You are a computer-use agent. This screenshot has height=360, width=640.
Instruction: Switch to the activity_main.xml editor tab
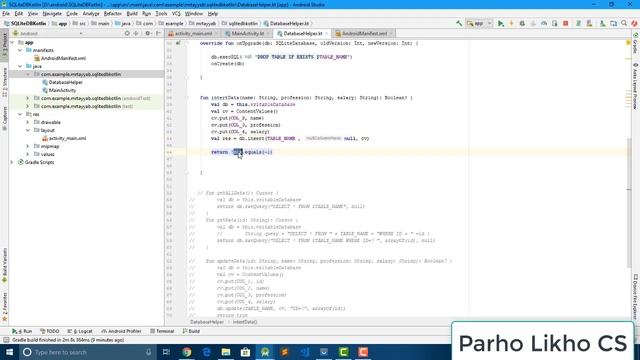coord(193,33)
